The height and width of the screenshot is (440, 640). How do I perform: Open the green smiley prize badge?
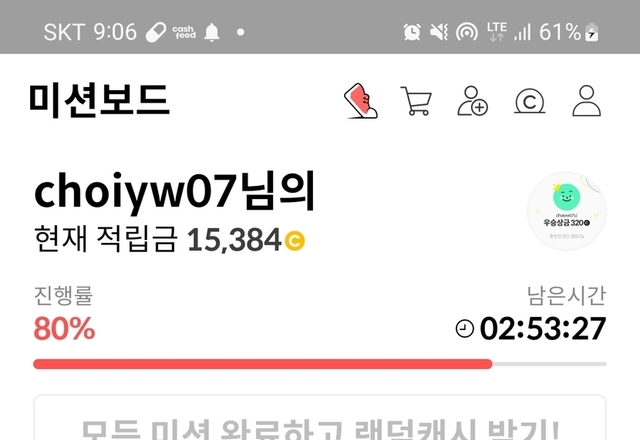point(567,211)
